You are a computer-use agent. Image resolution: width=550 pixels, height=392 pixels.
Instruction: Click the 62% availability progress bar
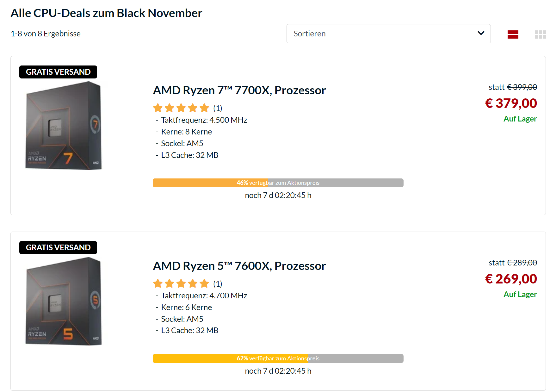(278, 358)
